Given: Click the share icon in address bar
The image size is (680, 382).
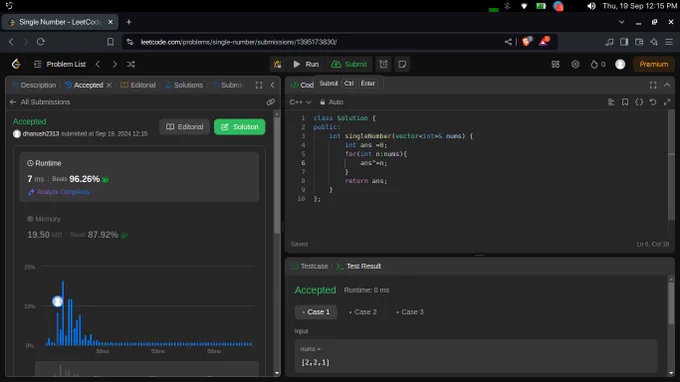Looking at the screenshot, I should (508, 42).
